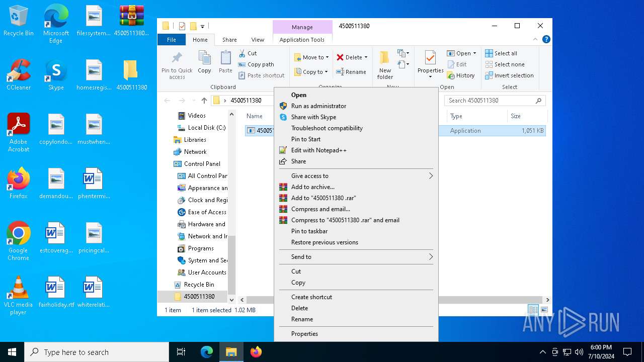Viewport: 644px width, 362px height.
Task: Switch to the Share ribbon tab
Action: tap(229, 40)
